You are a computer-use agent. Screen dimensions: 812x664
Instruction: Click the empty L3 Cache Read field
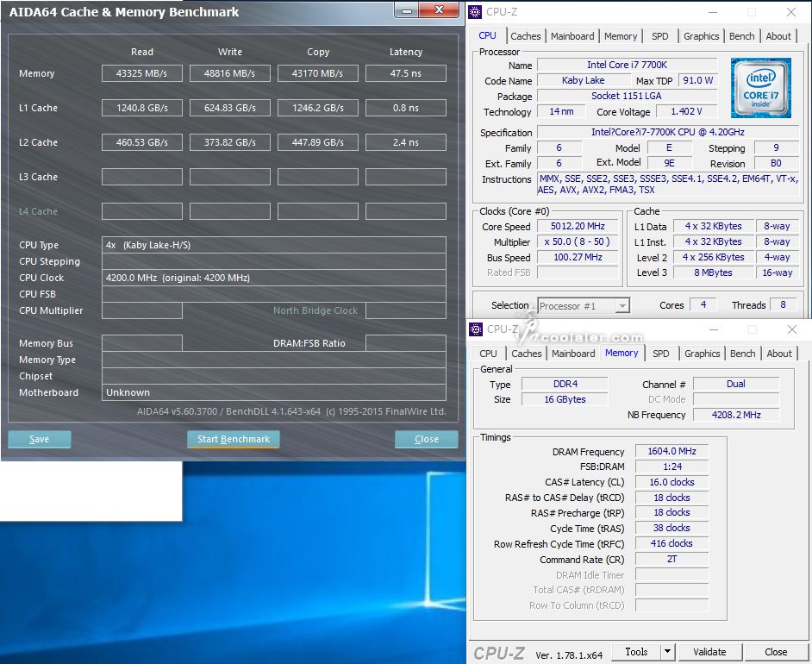(142, 177)
